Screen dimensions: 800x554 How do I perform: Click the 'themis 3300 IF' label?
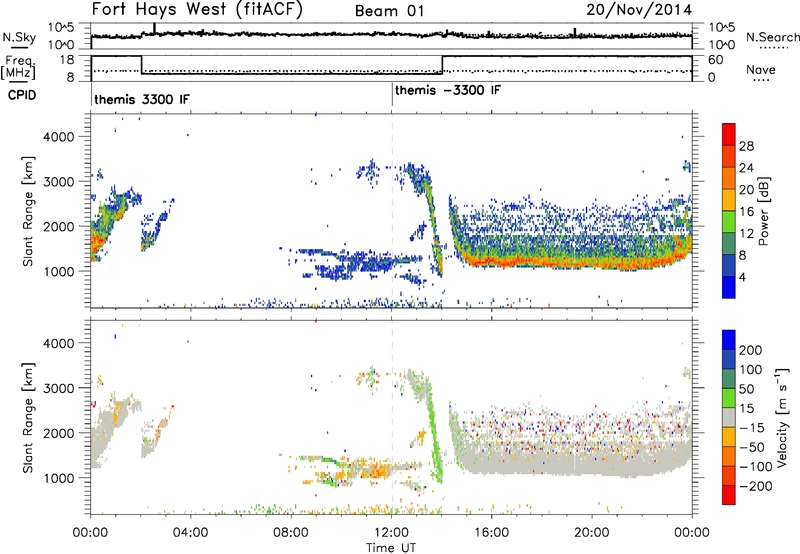tap(142, 99)
